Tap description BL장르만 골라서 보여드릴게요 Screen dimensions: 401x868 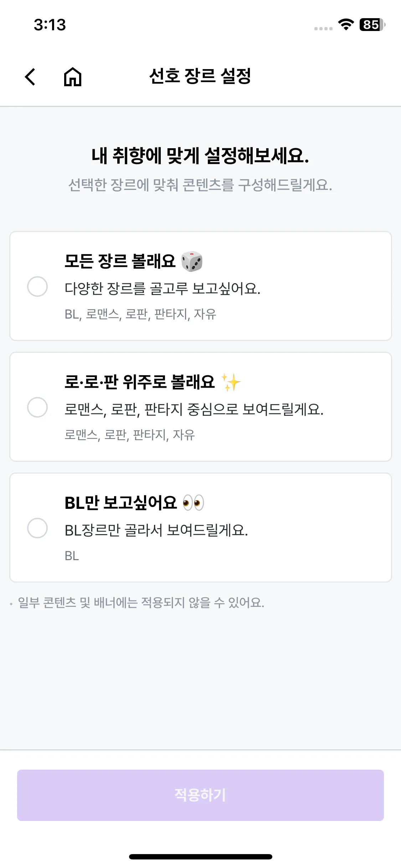[156, 530]
